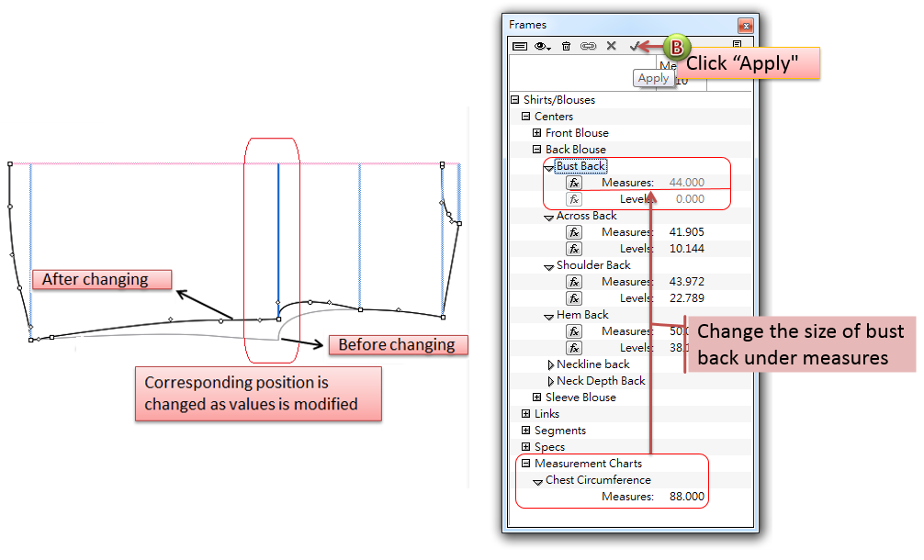Viewport: 924px width, 560px height.
Task: Expand the Neckline back triangle
Action: tap(550, 364)
